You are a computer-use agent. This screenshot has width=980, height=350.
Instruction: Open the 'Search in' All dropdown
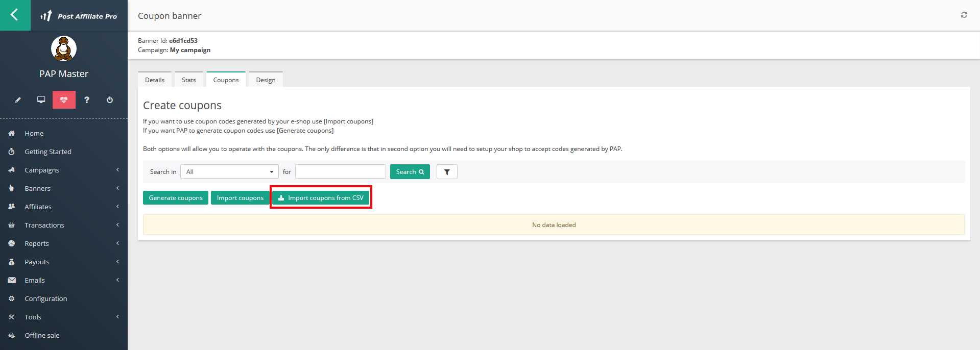(229, 172)
